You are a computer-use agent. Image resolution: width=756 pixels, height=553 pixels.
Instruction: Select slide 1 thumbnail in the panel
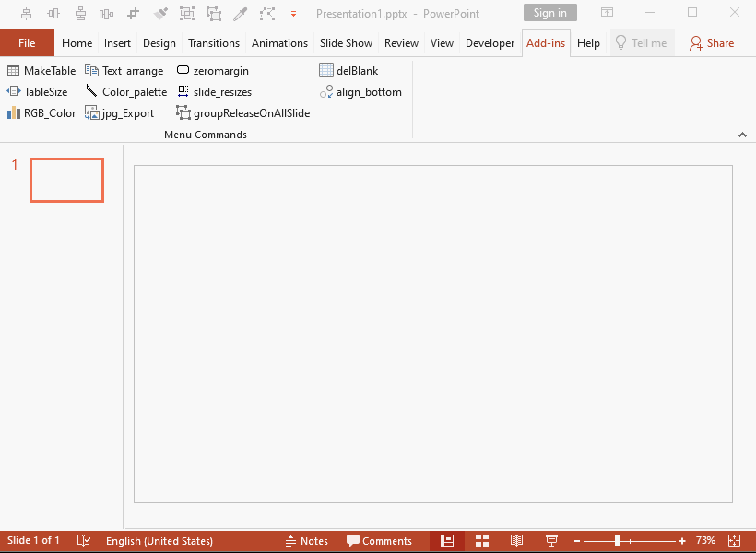(66, 180)
